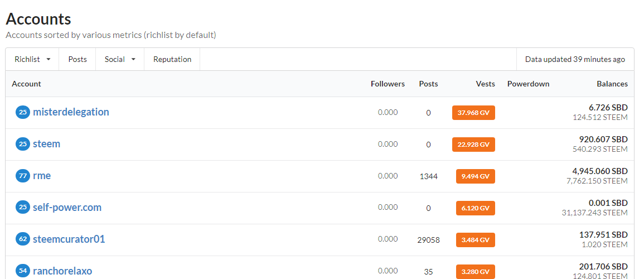Open the rme account link
The width and height of the screenshot is (644, 279).
42,176
